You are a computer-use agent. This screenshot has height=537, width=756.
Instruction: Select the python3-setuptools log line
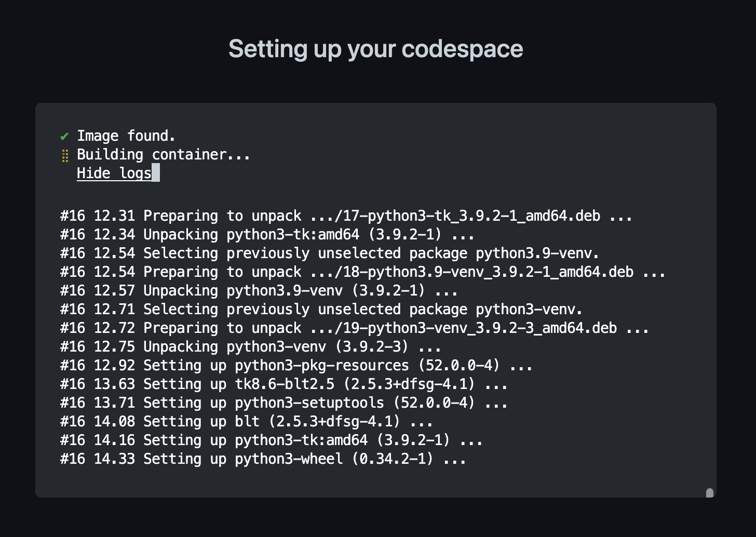(283, 402)
